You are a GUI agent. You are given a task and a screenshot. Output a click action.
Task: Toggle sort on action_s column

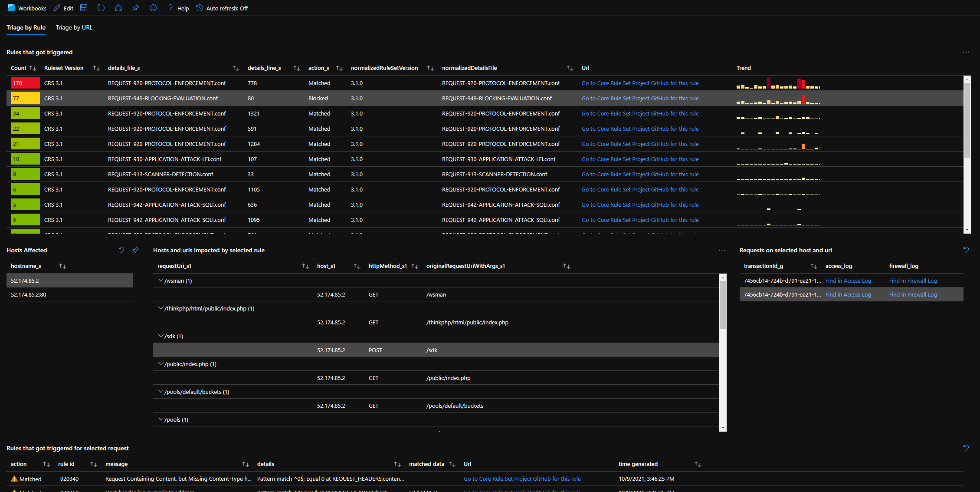tap(339, 68)
